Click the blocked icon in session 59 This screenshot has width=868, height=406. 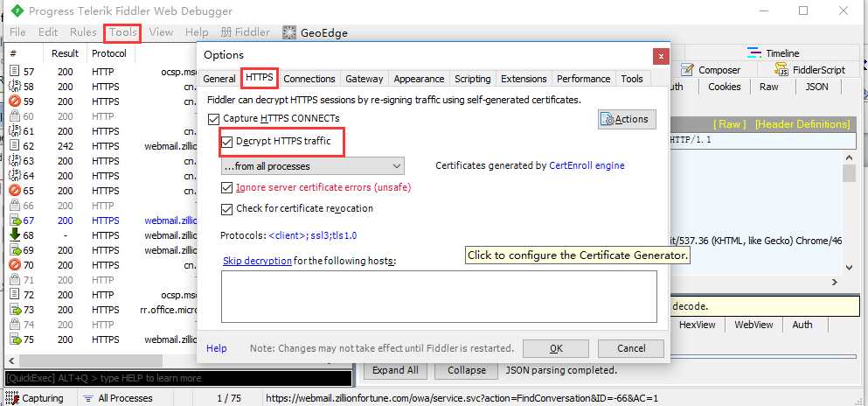tap(15, 101)
